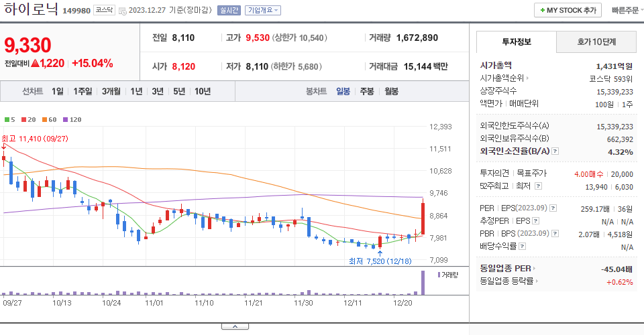Collapse chart with the bottom chevron handle
Screen dimensions: 644x335
click(x=235, y=326)
